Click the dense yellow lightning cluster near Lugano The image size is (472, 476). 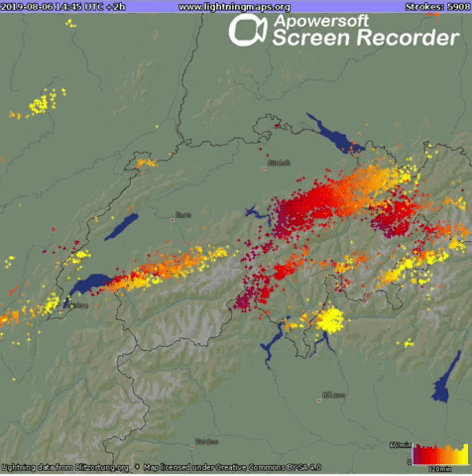(x=330, y=319)
